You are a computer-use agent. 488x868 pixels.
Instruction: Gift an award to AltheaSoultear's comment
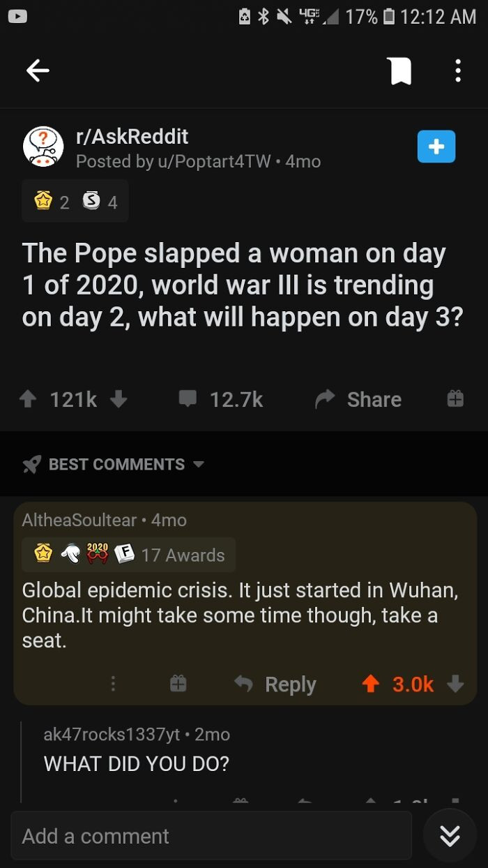coord(178,684)
